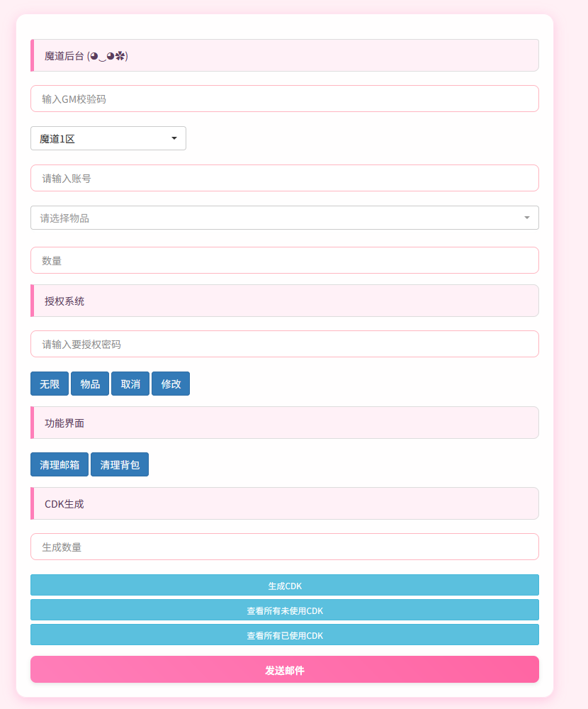This screenshot has height=709, width=588.
Task: Click the 授权系统 section header
Action: (283, 301)
